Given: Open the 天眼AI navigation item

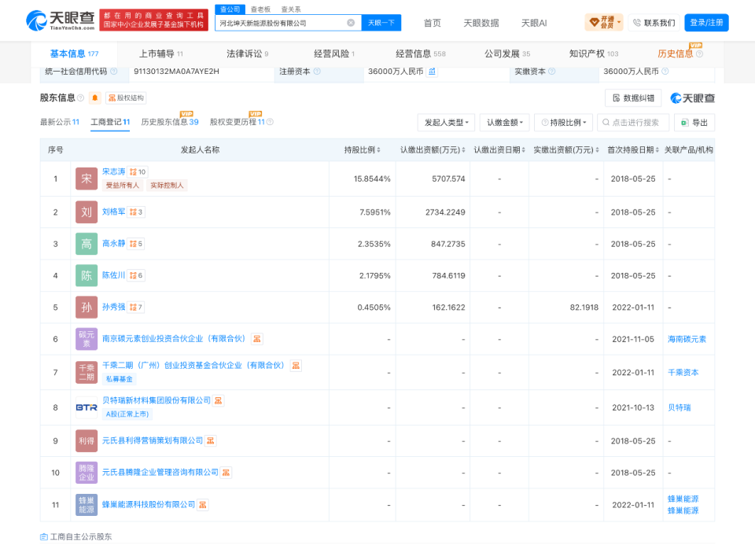Looking at the screenshot, I should coord(534,23).
